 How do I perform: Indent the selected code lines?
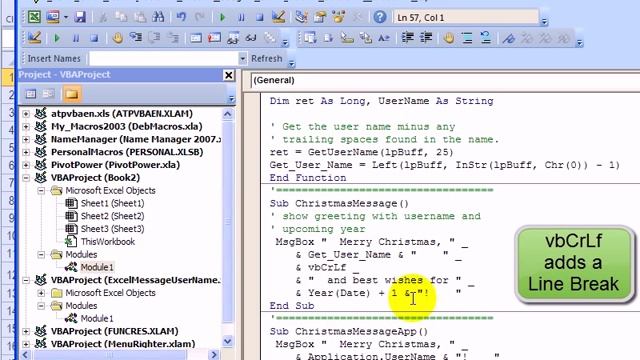(407, 38)
